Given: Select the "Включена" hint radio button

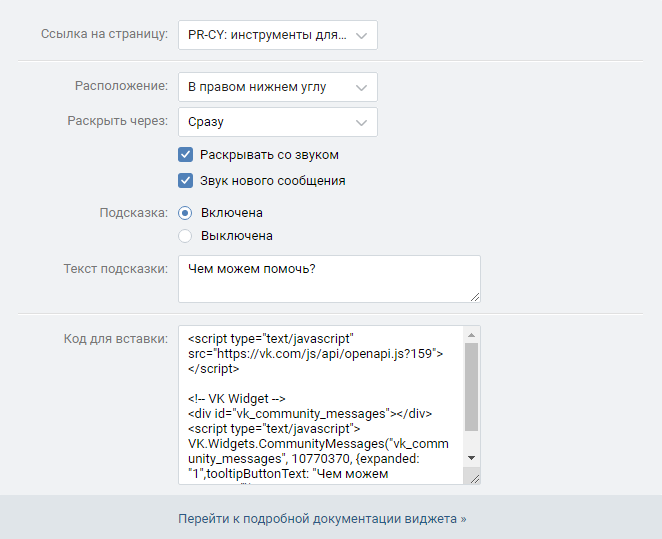Looking at the screenshot, I should pyautogui.click(x=185, y=213).
